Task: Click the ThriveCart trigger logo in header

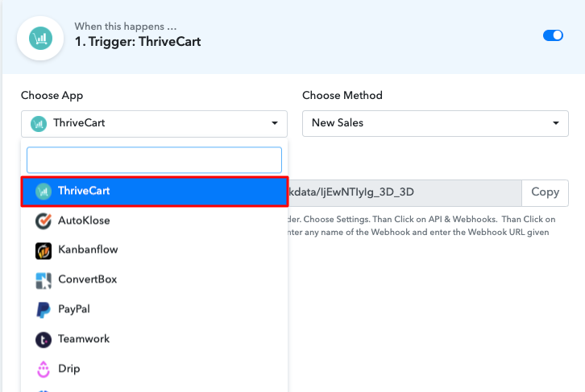Action: click(40, 39)
